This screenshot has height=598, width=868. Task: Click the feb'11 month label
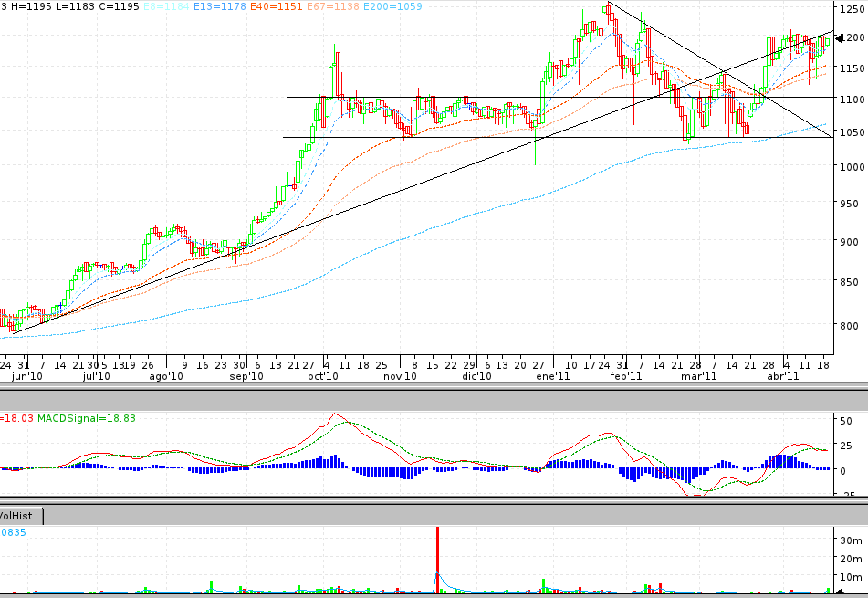click(626, 376)
